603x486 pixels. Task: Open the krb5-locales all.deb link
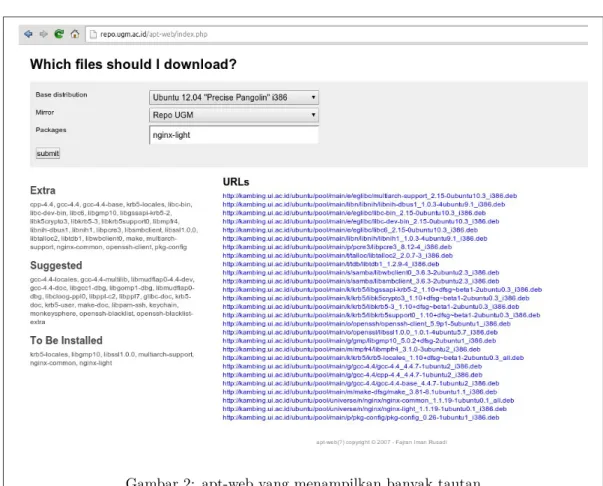pyautogui.click(x=373, y=358)
